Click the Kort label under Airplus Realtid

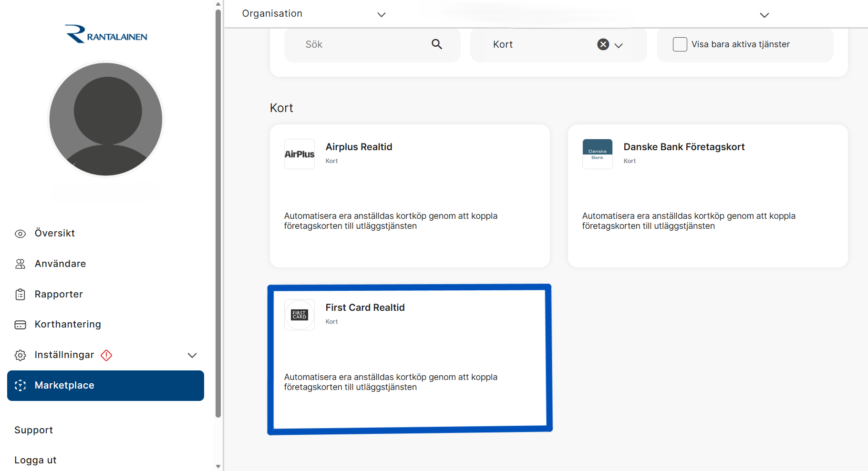[331, 161]
